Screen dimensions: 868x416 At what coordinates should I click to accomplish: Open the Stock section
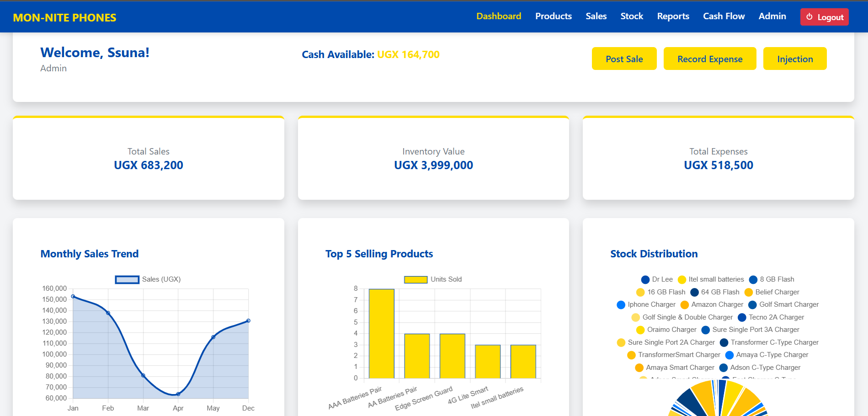tap(632, 16)
